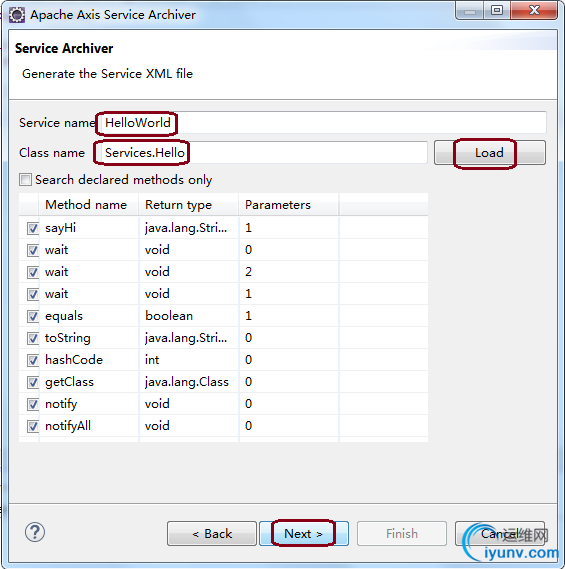Viewport: 565px width, 569px height.
Task: Click the java.lang.Class return type cell
Action: coord(187,382)
